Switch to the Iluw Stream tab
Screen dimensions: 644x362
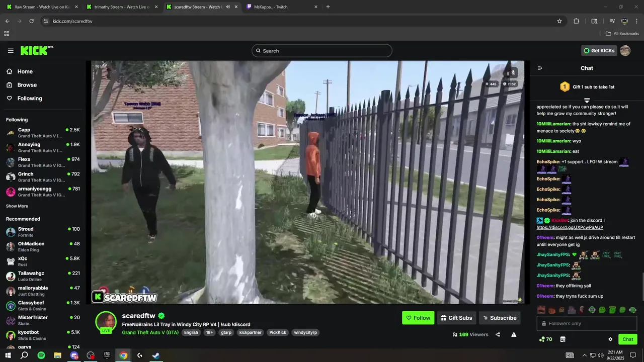point(43,7)
